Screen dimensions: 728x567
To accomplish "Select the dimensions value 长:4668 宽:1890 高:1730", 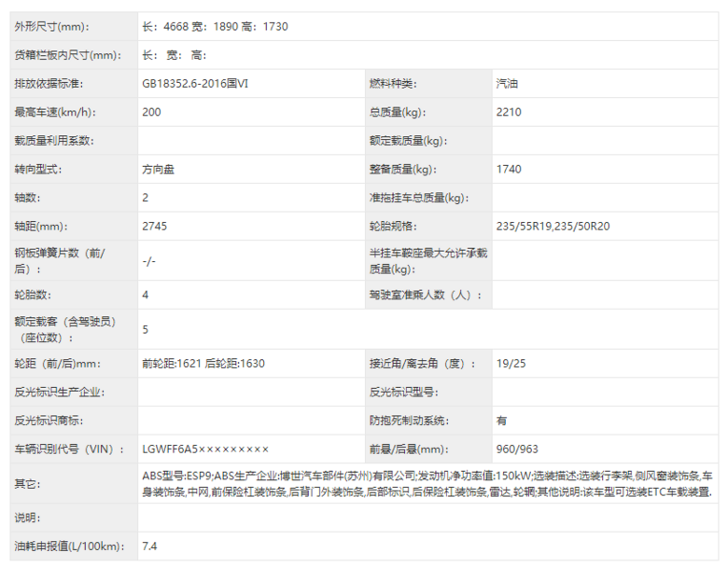I will click(215, 26).
